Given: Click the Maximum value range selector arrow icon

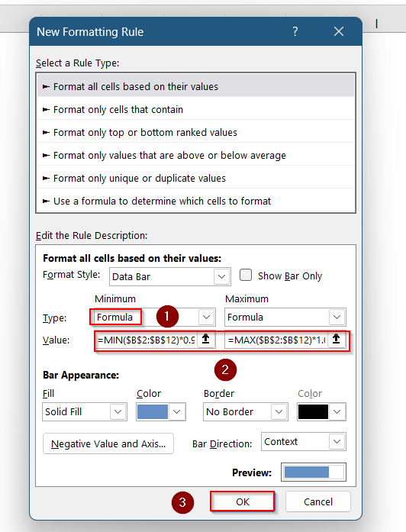Looking at the screenshot, I should click(336, 339).
